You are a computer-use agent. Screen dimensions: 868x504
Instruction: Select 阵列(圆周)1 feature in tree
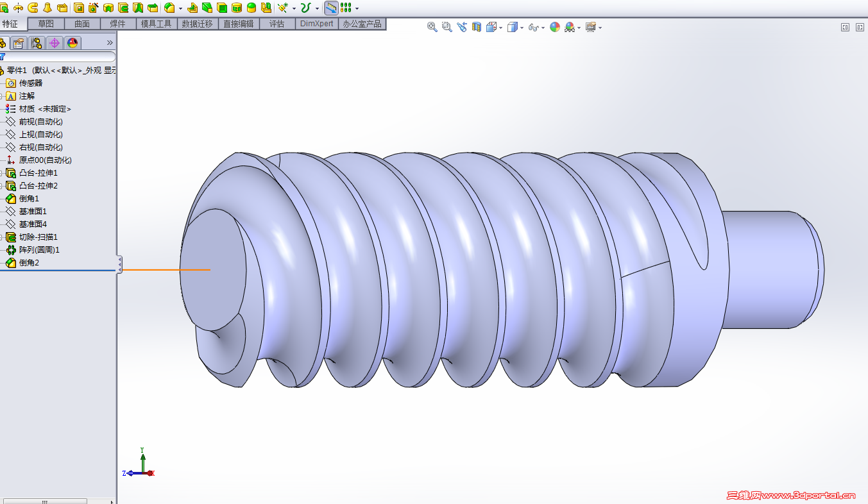[39, 250]
